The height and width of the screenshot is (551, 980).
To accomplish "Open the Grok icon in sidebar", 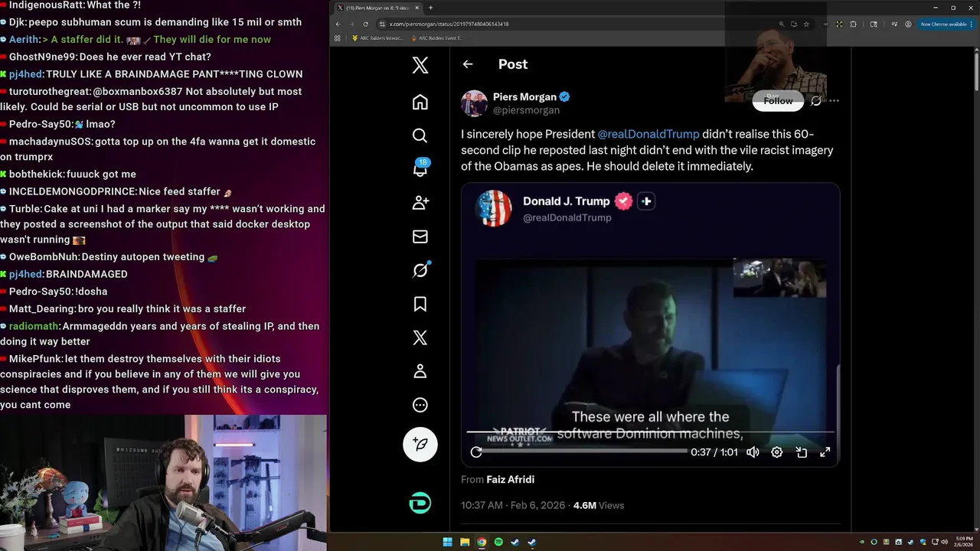I will pos(420,270).
